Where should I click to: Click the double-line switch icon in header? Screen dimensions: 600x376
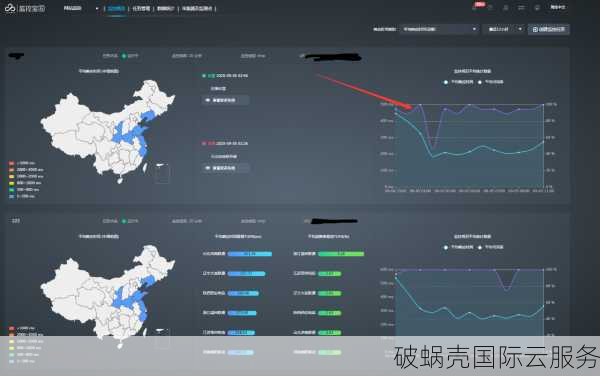point(521,8)
